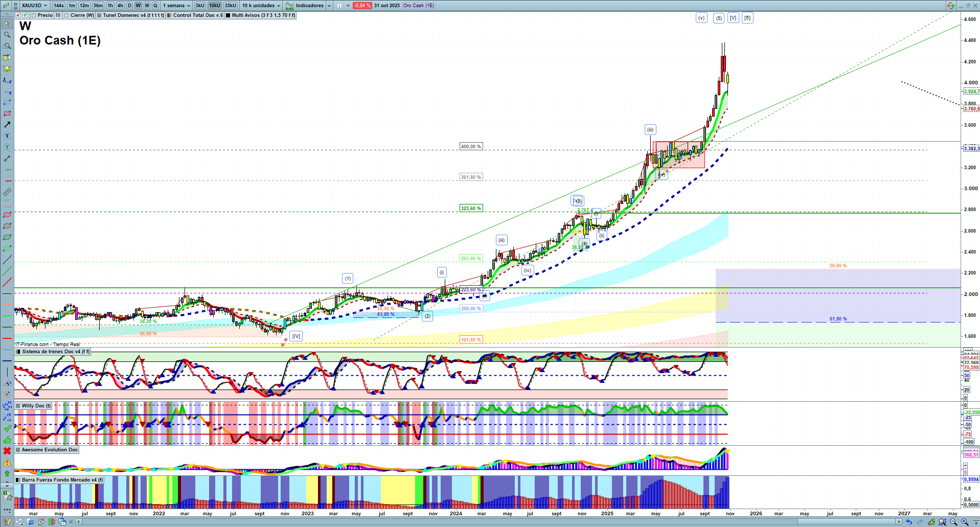Toggle the Precio checkbox
Viewport: 980px width, 527px height.
pos(34,15)
